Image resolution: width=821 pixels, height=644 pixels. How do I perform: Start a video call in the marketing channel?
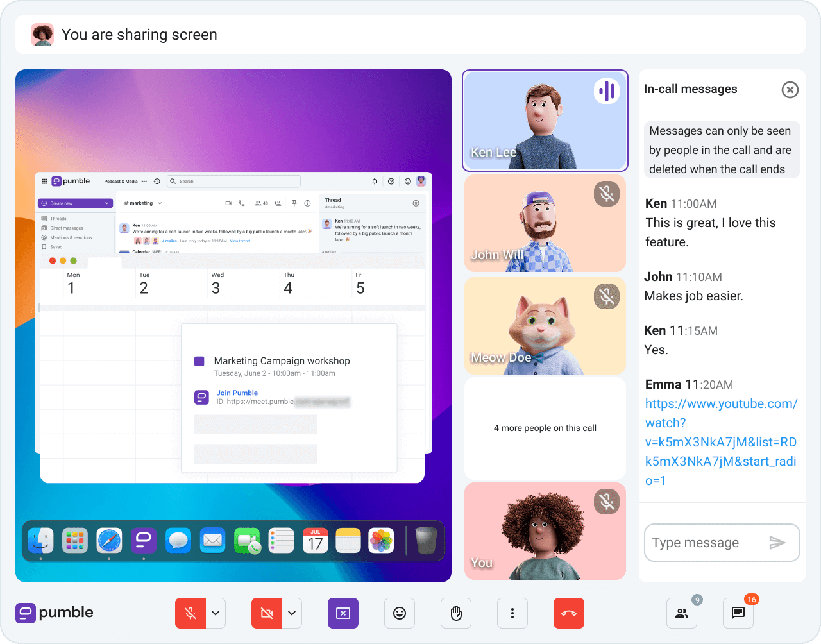pos(228,203)
